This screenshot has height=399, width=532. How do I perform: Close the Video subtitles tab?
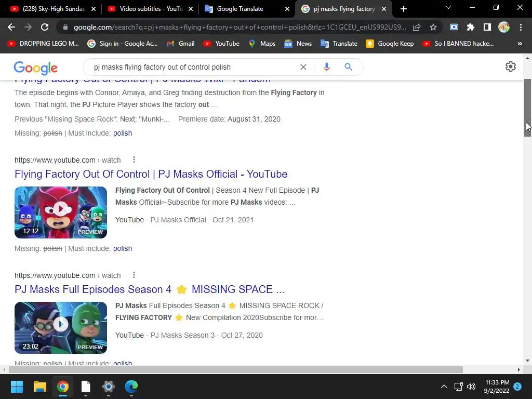coord(191,9)
